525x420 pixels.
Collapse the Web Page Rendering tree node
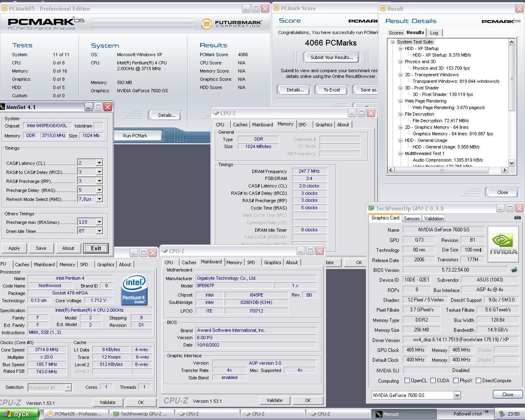coord(401,101)
